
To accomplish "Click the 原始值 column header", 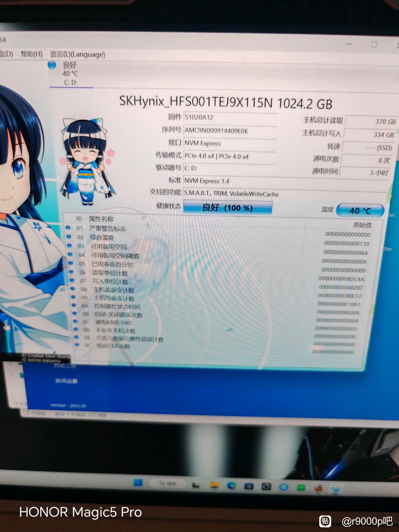I will [x=362, y=225].
